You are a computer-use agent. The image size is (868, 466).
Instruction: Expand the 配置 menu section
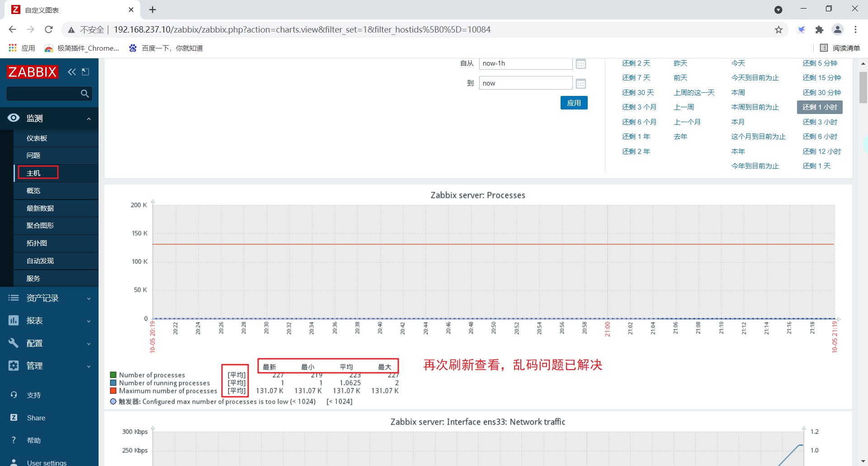pyautogui.click(x=89, y=344)
